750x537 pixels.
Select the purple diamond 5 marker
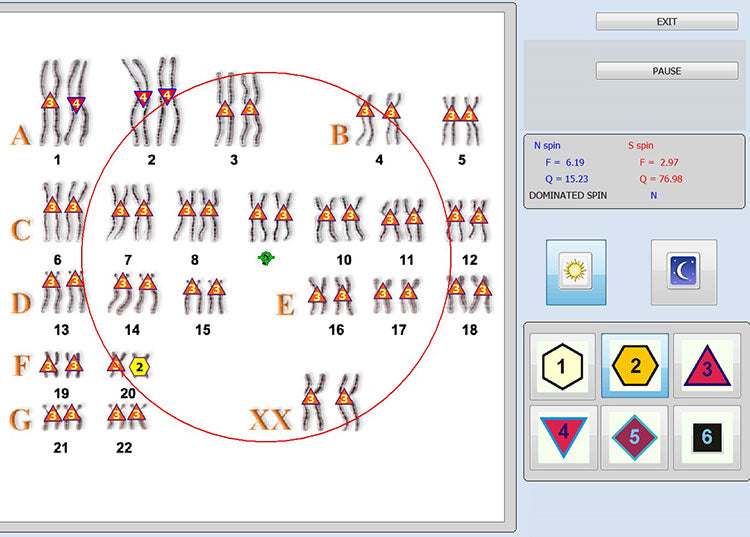635,437
